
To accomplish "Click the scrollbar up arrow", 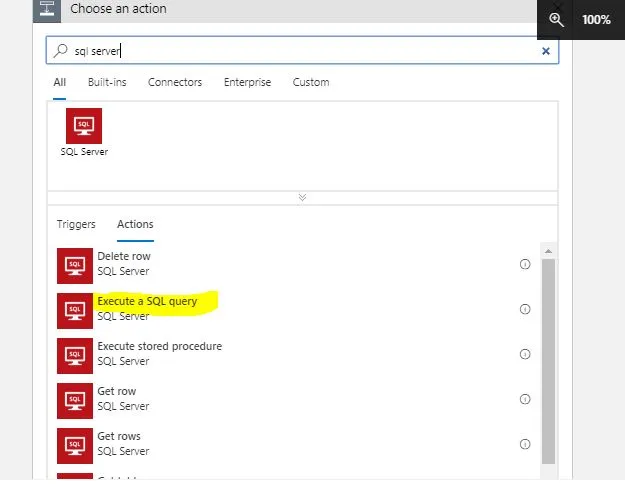I will click(x=548, y=251).
